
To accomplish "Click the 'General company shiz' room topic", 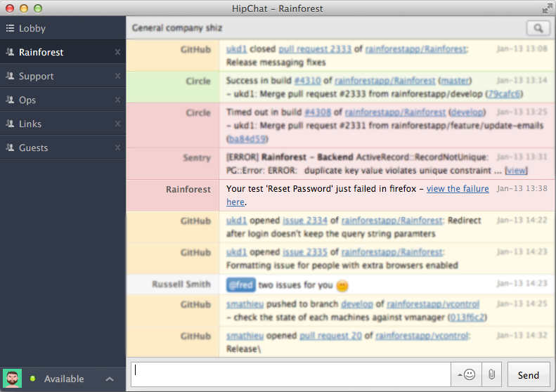I will coord(177,28).
